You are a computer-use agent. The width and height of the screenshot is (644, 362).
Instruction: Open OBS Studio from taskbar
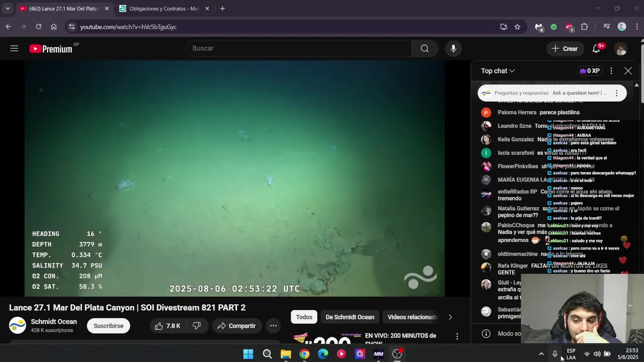click(397, 354)
